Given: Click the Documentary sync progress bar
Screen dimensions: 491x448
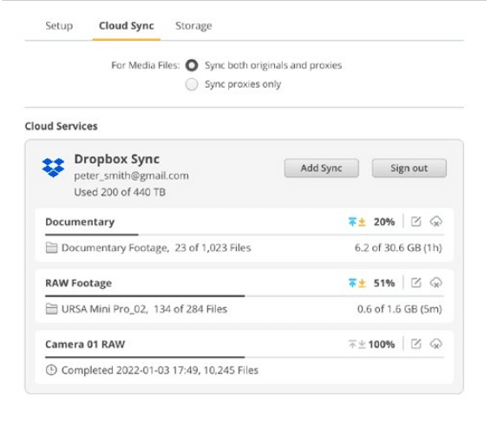Looking at the screenshot, I should [x=245, y=234].
